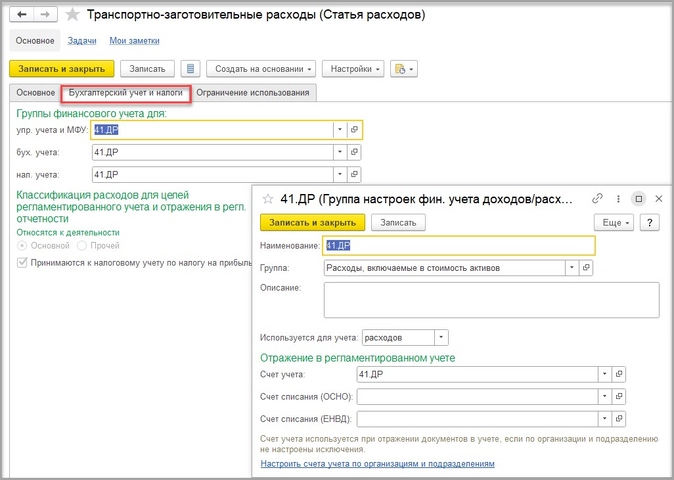Click the back navigation arrow
674x480 pixels.
coord(22,15)
